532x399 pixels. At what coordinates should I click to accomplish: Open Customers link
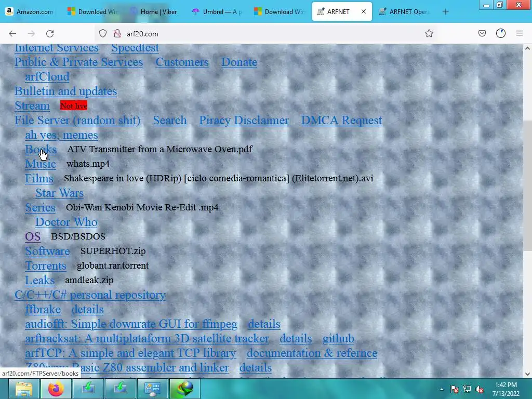coord(182,62)
